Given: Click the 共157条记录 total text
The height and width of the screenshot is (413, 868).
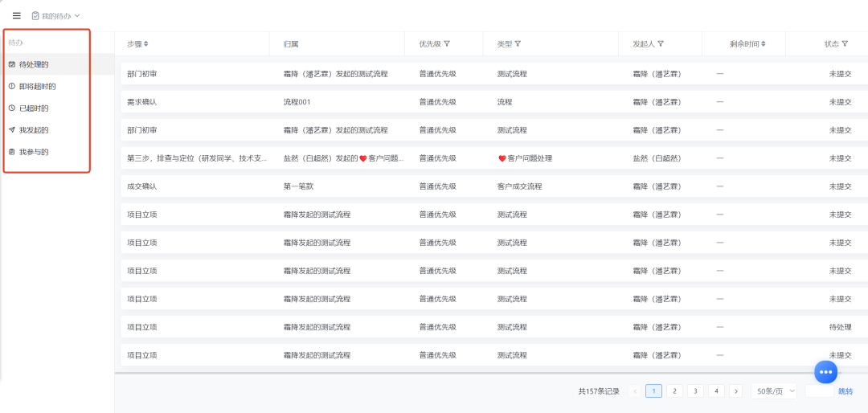Looking at the screenshot, I should 599,391.
